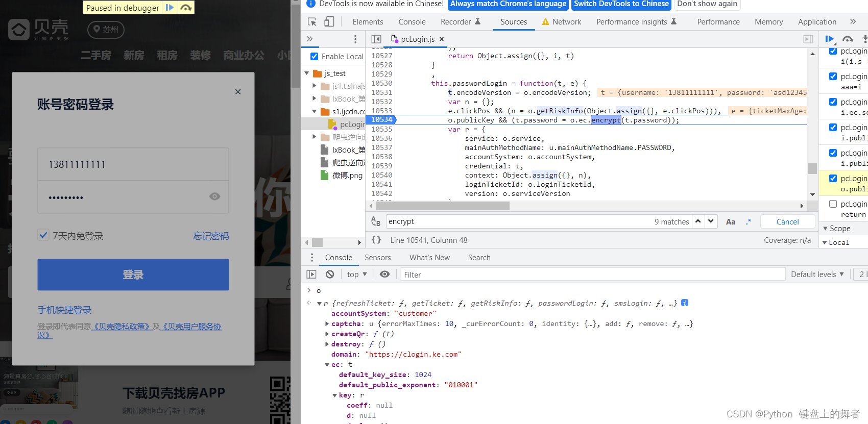868x424 pixels.
Task: Toggle replace mode in search bar
Action: click(x=376, y=221)
